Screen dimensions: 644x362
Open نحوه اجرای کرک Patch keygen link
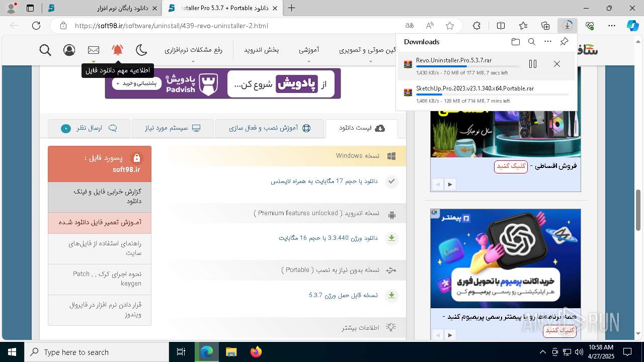tap(100, 279)
